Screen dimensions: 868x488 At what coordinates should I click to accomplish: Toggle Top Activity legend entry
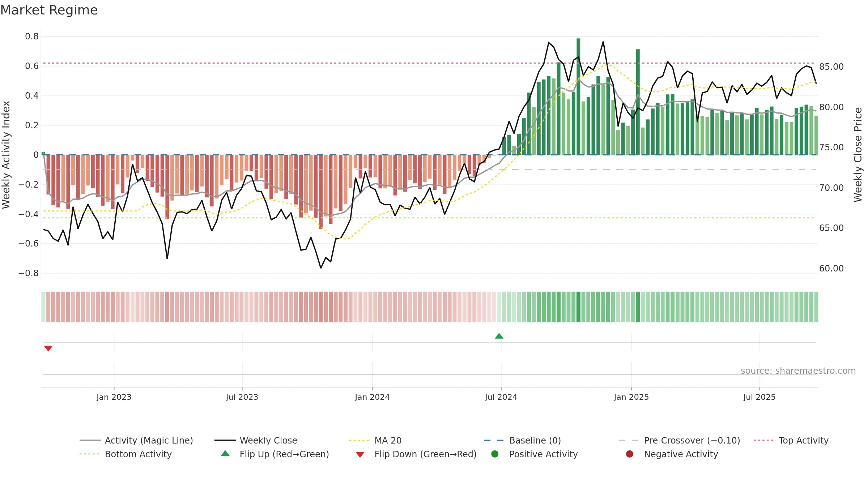point(791,440)
